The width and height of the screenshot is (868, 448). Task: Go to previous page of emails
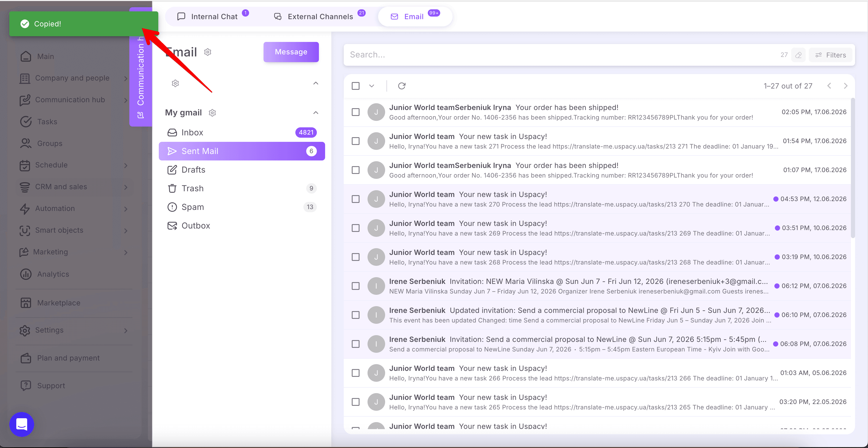(x=829, y=86)
